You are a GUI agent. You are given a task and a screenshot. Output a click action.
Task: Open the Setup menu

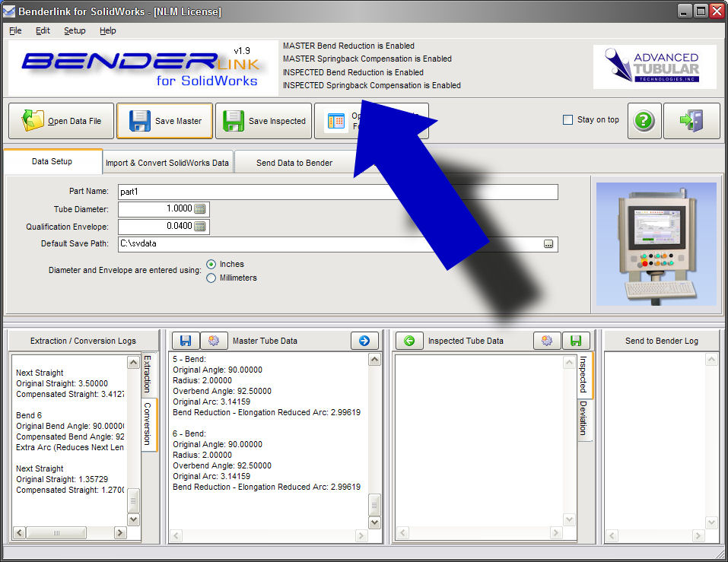pyautogui.click(x=75, y=30)
